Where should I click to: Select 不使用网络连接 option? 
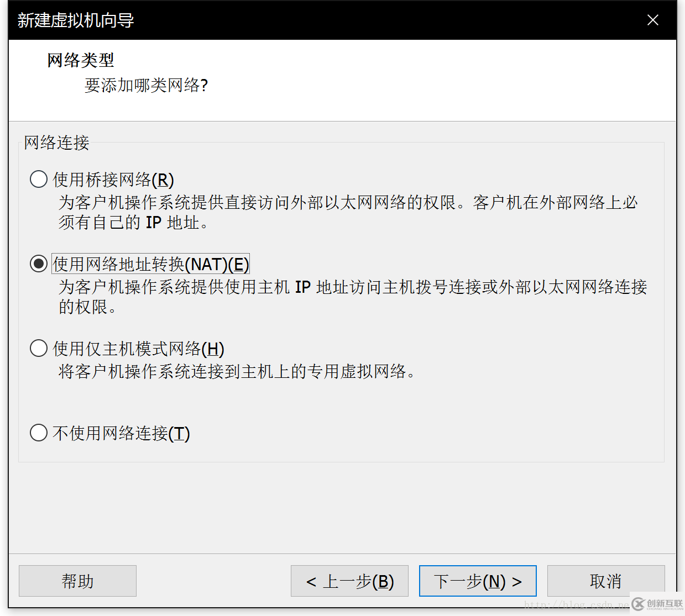coord(39,433)
